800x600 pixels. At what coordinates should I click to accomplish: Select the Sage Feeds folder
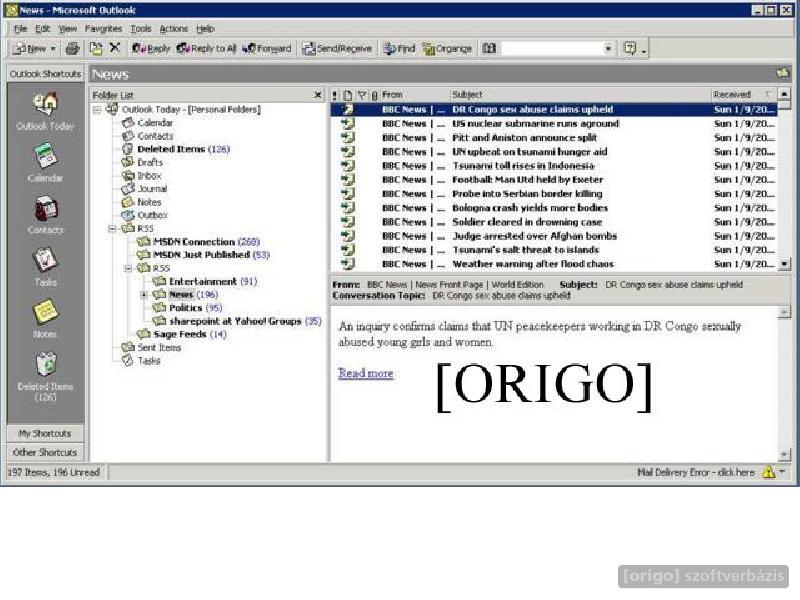pyautogui.click(x=182, y=334)
